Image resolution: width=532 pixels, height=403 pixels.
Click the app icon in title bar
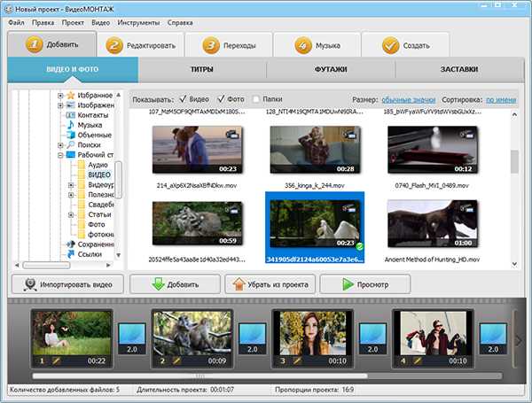[8, 9]
